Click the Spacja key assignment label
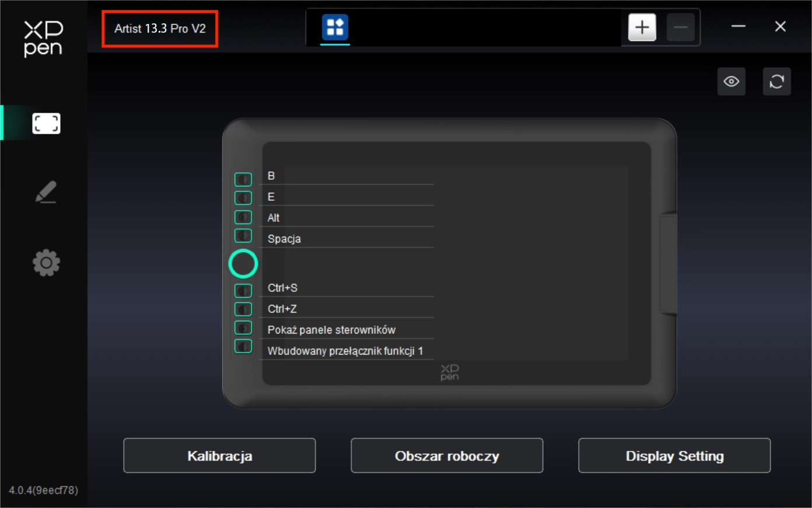Viewport: 812px width, 508px height. [284, 239]
